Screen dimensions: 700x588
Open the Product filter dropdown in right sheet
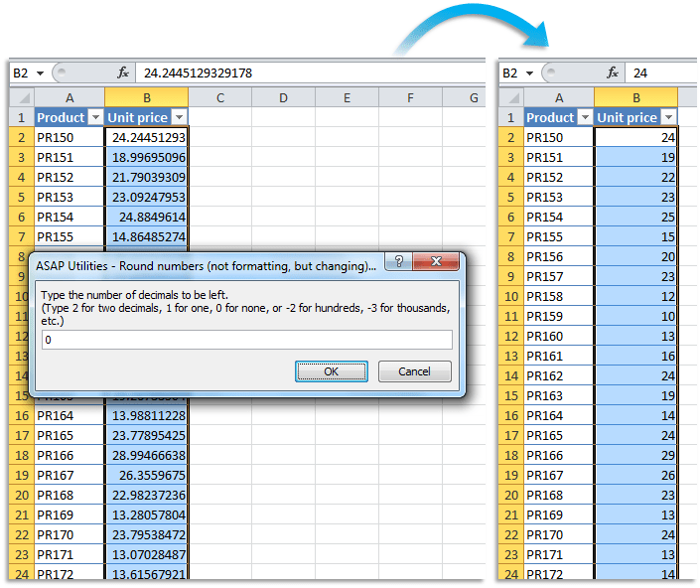click(585, 117)
